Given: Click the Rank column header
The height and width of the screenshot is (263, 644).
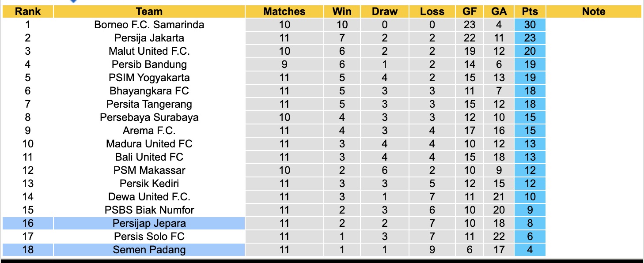Looking at the screenshot, I should pos(28,11).
